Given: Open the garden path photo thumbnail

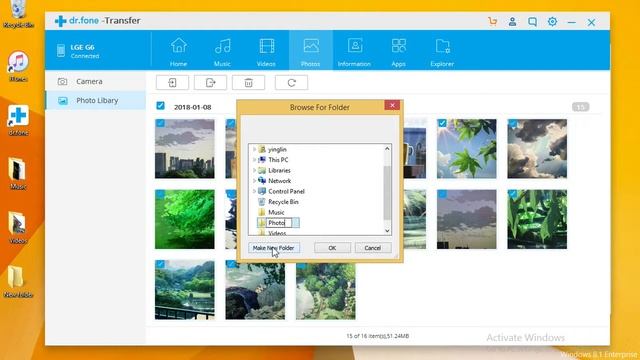Looking at the screenshot, I should click(x=326, y=291).
